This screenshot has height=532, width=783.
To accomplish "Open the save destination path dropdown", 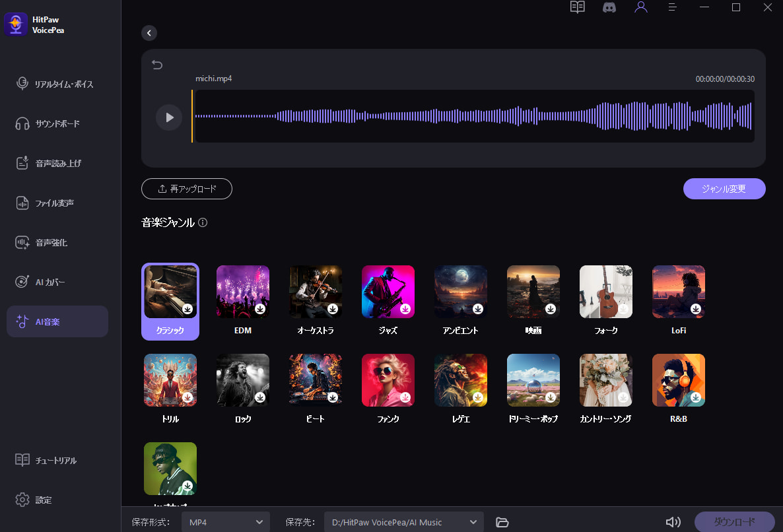I will [403, 521].
